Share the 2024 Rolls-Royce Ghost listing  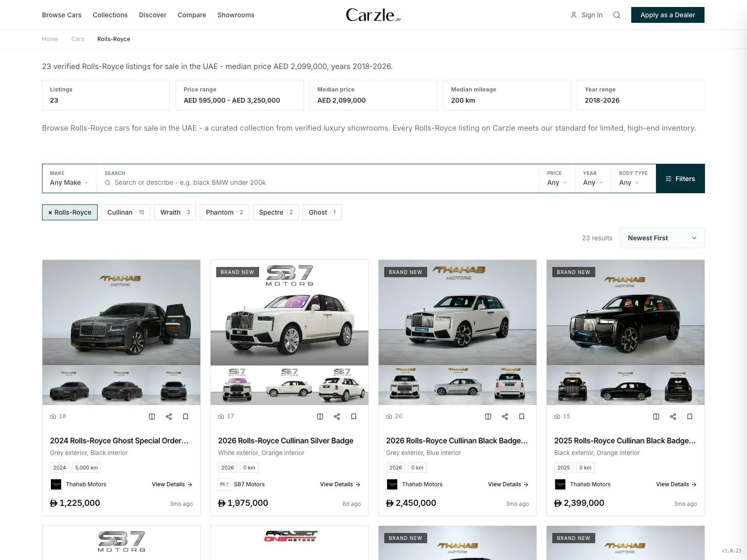click(x=169, y=416)
